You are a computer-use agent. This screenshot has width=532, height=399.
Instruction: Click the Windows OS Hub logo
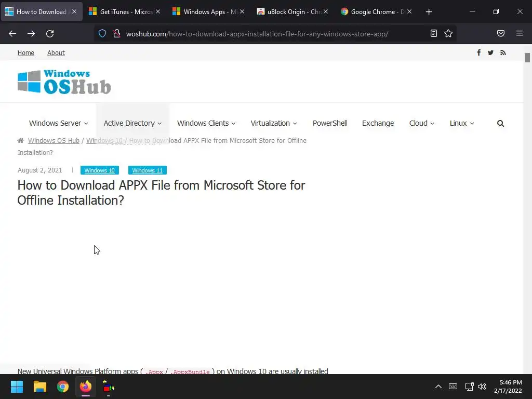[x=64, y=82]
